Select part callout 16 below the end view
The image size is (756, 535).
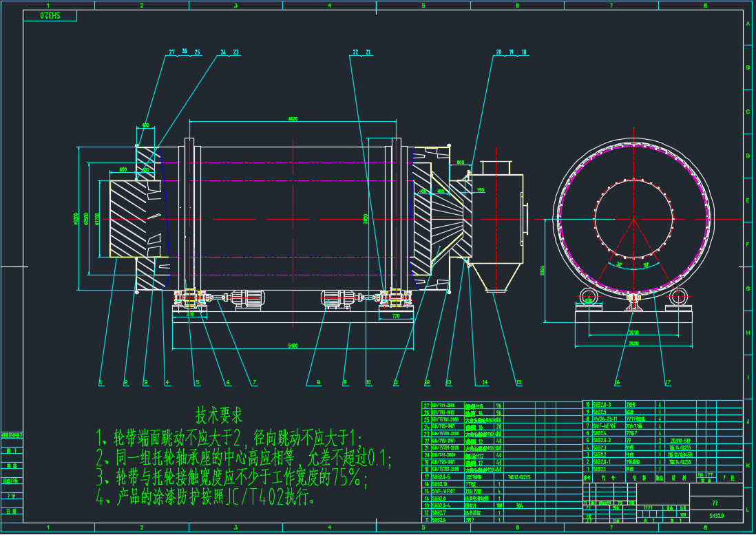(x=617, y=383)
